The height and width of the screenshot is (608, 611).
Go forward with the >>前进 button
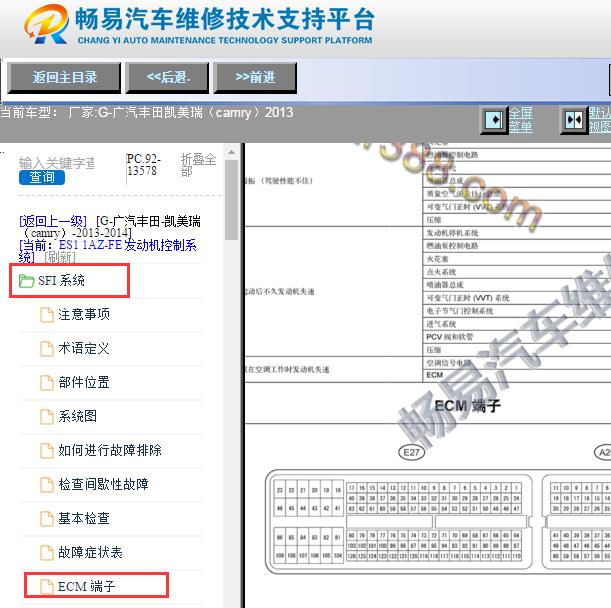255,78
